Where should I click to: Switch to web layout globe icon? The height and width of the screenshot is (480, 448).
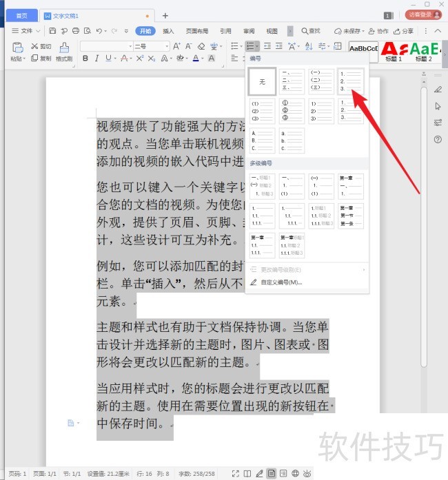coord(295,474)
